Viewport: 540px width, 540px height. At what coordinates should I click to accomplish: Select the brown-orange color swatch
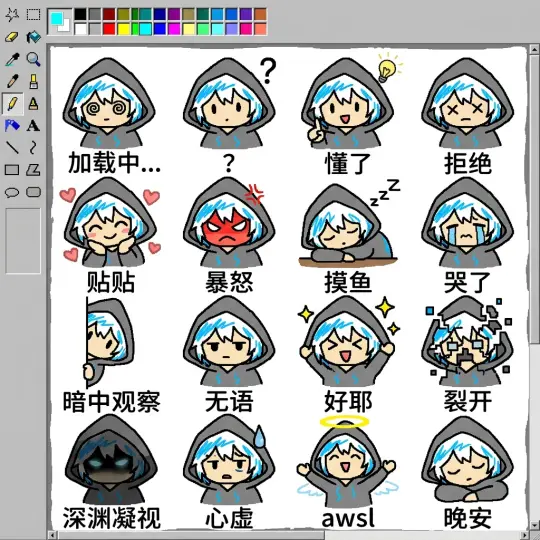[x=260, y=14]
